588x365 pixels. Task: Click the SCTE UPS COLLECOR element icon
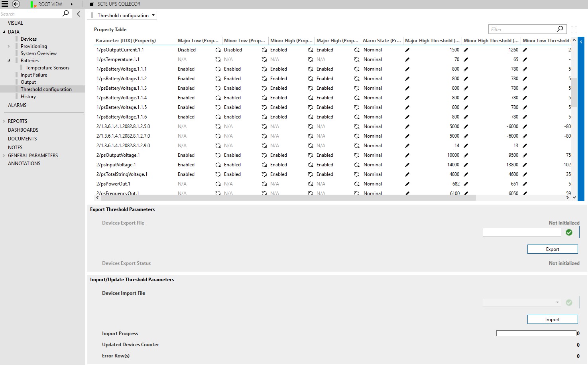click(92, 4)
